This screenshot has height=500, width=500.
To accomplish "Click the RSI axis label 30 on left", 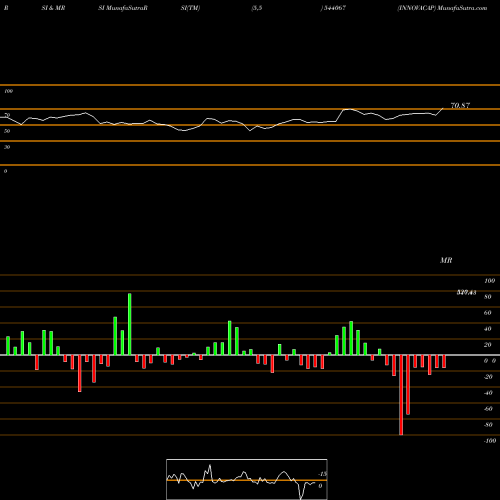I will pyautogui.click(x=7, y=147).
